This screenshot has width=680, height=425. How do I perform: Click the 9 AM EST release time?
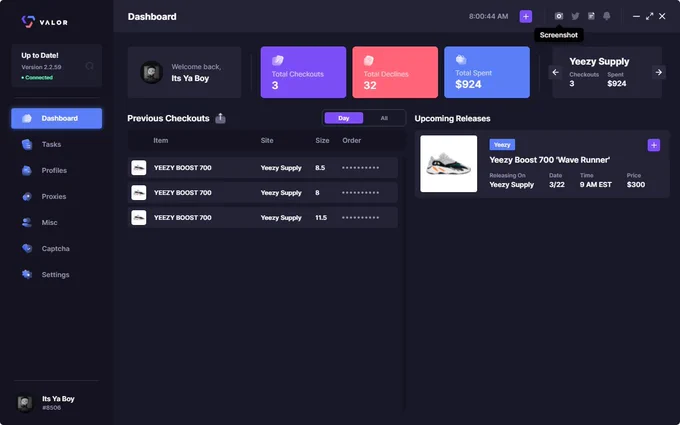point(596,185)
